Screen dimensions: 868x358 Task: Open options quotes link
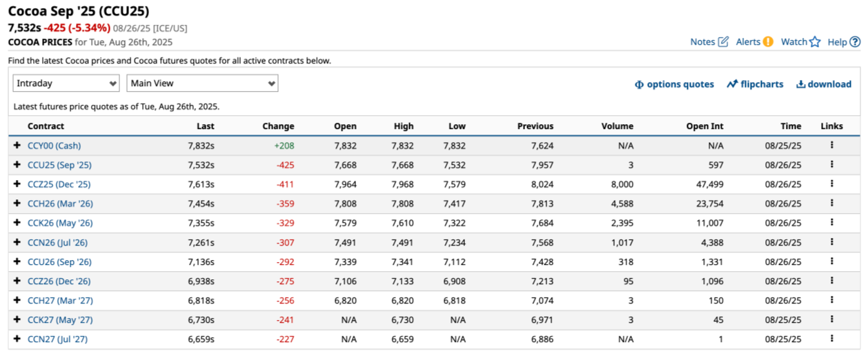[674, 84]
